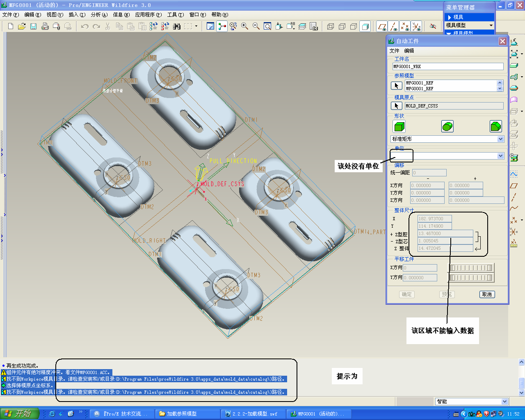Click the Y方向 translate thumbwheel slider

pos(471,278)
